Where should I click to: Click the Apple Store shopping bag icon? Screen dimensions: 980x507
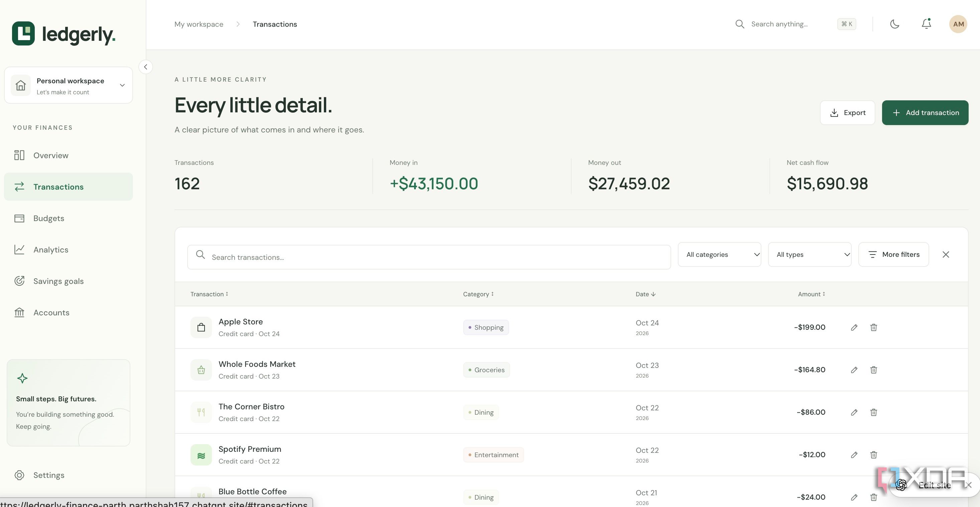point(201,327)
